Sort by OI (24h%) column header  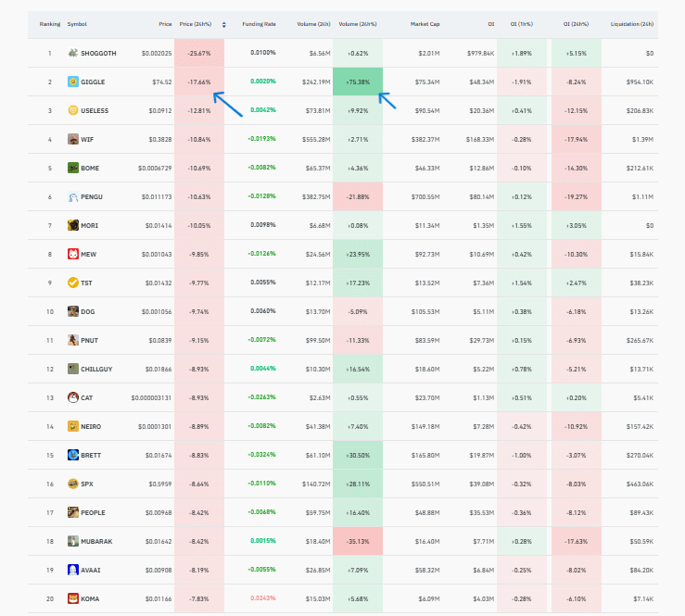point(576,25)
